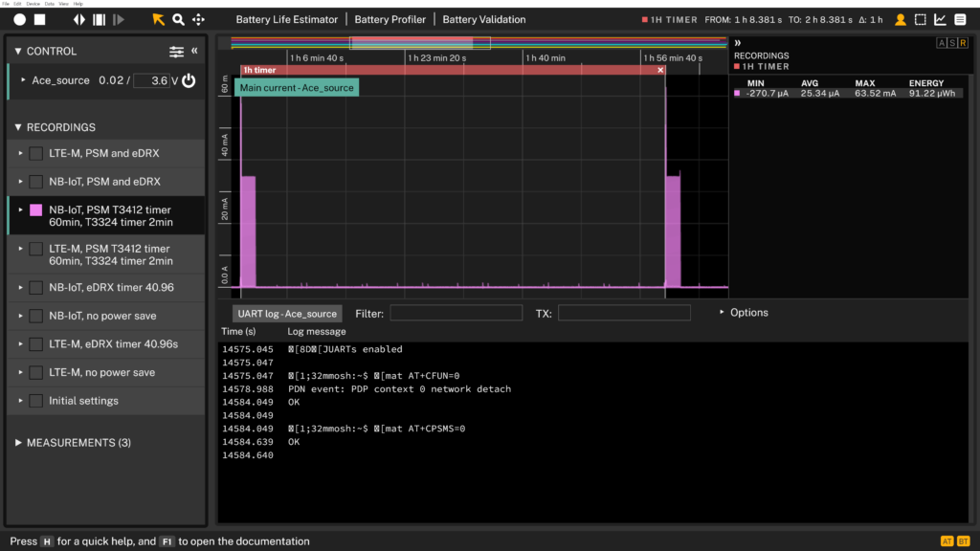The image size is (980, 551).
Task: Collapse the RECORDINGS section header
Action: point(59,127)
